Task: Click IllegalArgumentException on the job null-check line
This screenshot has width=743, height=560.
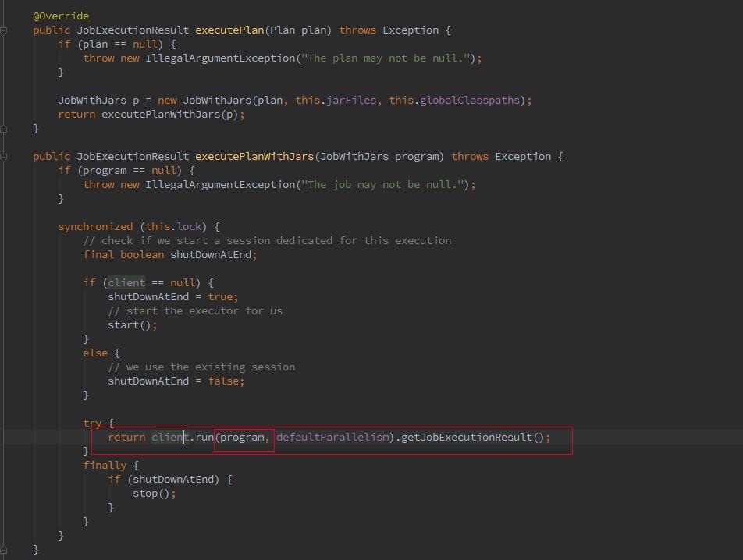Action: [x=220, y=185]
